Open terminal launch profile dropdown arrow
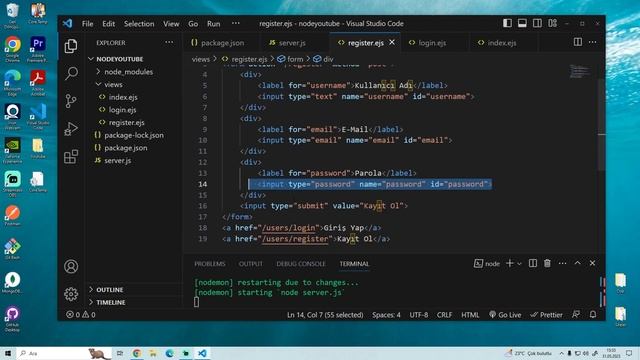The height and width of the screenshot is (360, 640). tap(519, 264)
